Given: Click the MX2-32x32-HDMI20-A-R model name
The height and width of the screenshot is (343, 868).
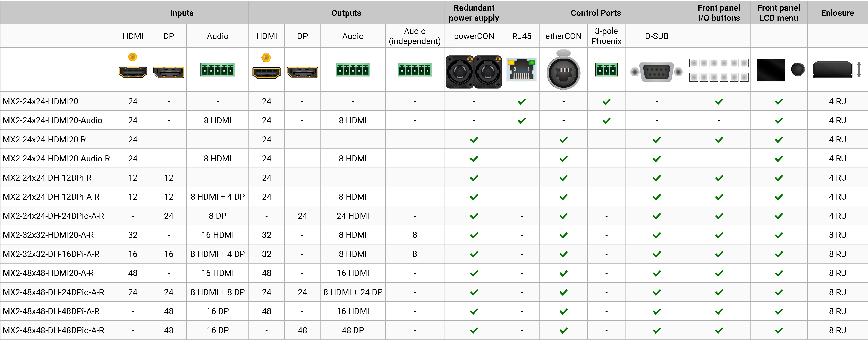Looking at the screenshot, I should click(49, 235).
